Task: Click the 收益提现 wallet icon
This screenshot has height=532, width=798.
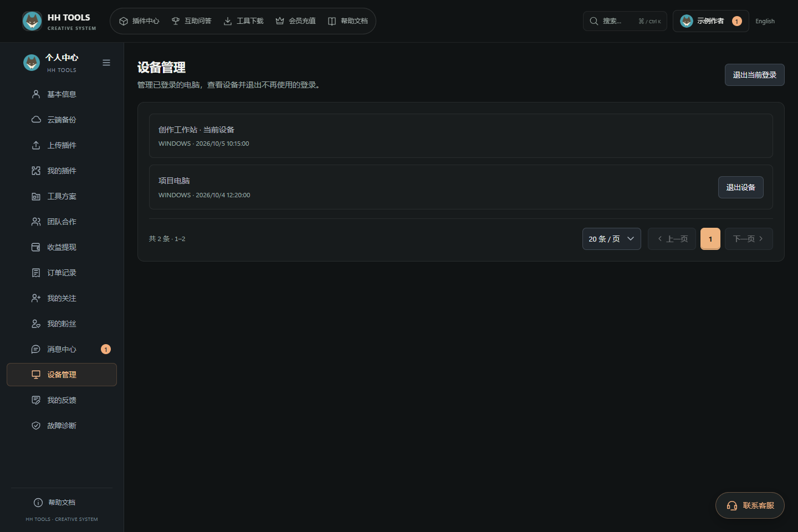Action: tap(36, 247)
